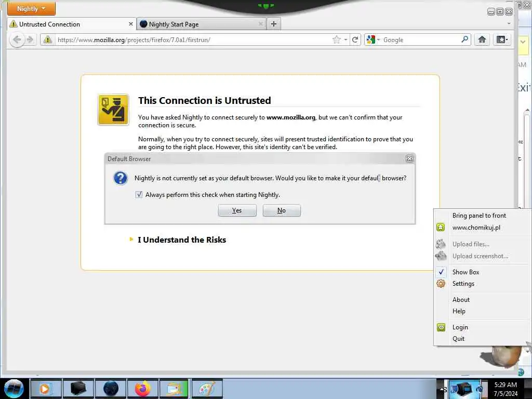Click the Google search field
This screenshot has width=532, height=399.
pyautogui.click(x=421, y=39)
